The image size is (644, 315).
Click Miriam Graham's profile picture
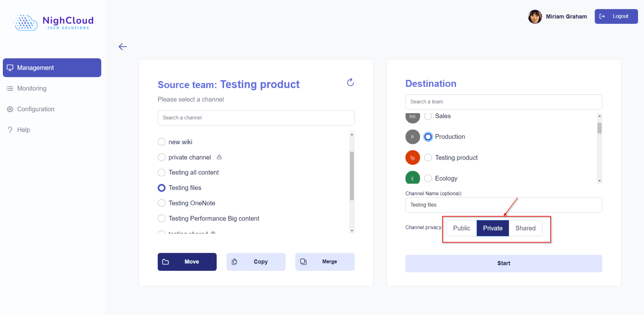click(535, 16)
